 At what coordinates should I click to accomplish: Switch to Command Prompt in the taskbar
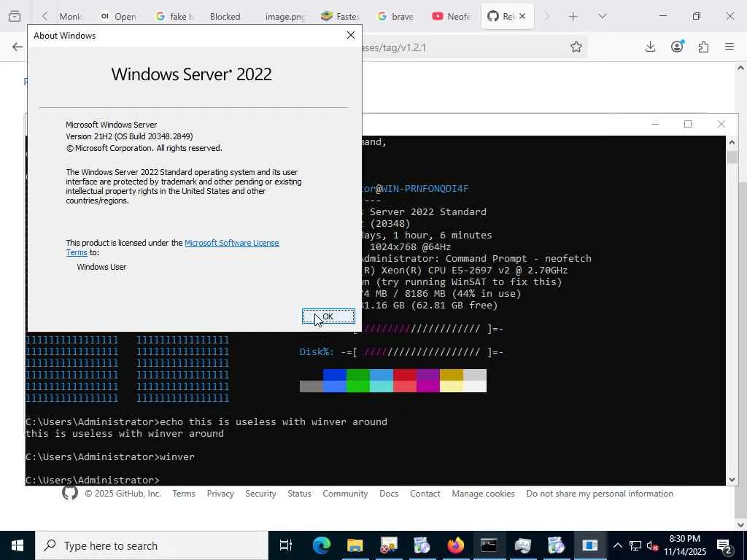(489, 545)
